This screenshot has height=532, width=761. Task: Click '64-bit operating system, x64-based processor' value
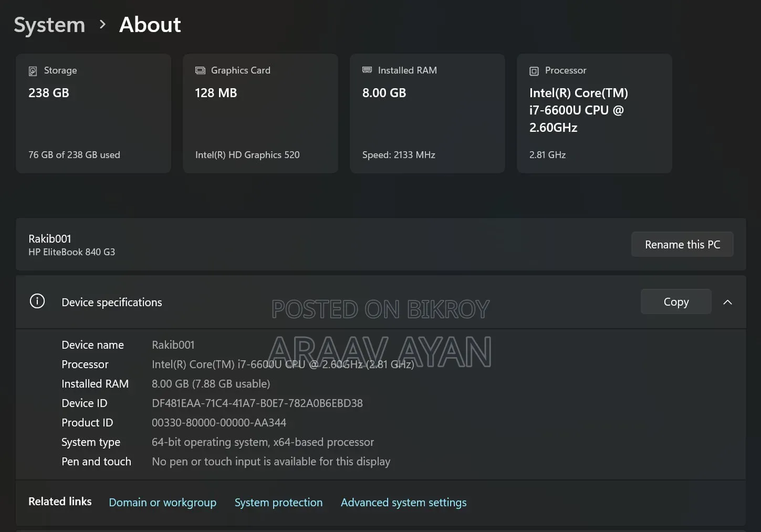point(263,442)
